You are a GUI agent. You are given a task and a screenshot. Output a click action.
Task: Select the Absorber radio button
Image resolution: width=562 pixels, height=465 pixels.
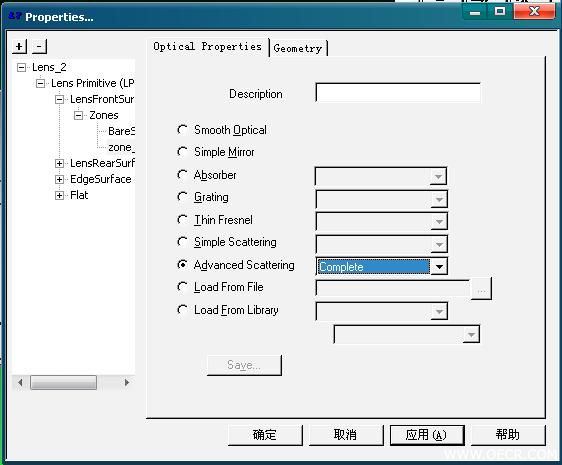coord(182,175)
